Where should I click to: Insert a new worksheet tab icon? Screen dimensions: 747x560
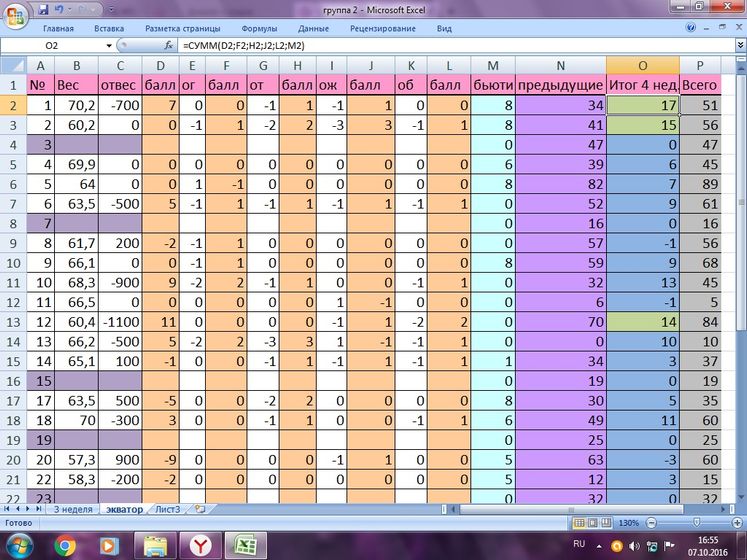tap(200, 509)
